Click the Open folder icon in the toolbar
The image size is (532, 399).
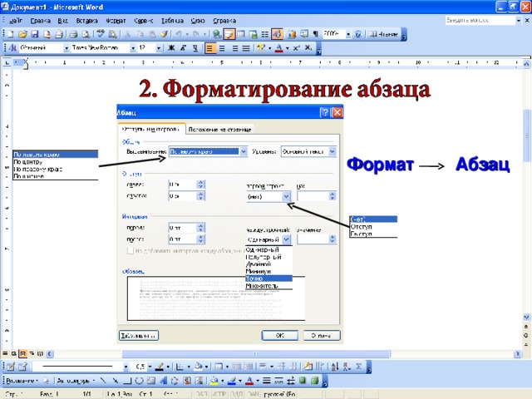pos(22,34)
